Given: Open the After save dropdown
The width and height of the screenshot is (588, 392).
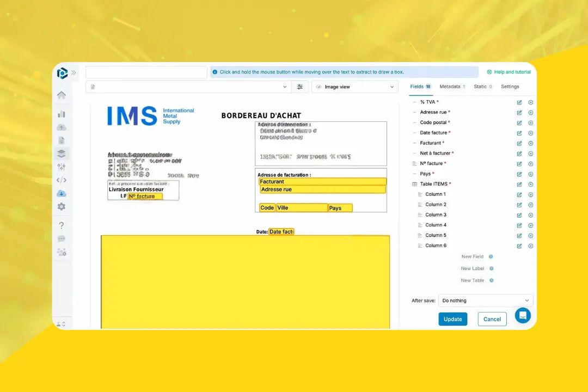Looking at the screenshot, I should click(486, 301).
